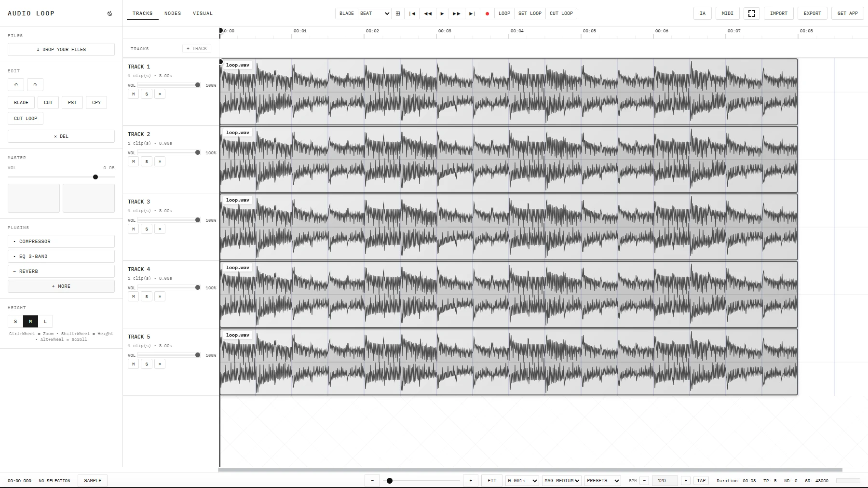Image resolution: width=868 pixels, height=488 pixels.
Task: Add a new track with + TRACK
Action: [x=197, y=49]
